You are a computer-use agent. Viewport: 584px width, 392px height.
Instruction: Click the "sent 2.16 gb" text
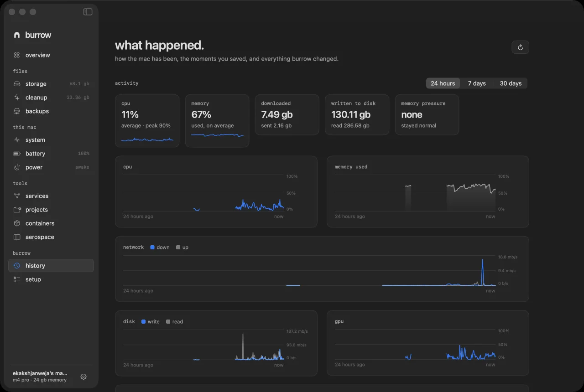pos(276,126)
